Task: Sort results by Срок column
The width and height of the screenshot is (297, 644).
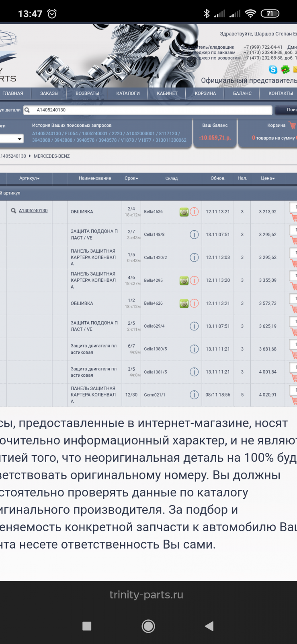Action: coord(131,178)
